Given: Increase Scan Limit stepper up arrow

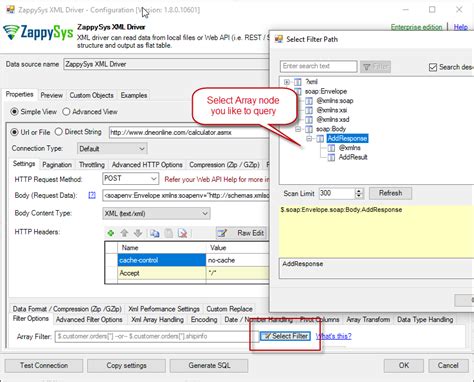Looking at the screenshot, I should pos(359,191).
